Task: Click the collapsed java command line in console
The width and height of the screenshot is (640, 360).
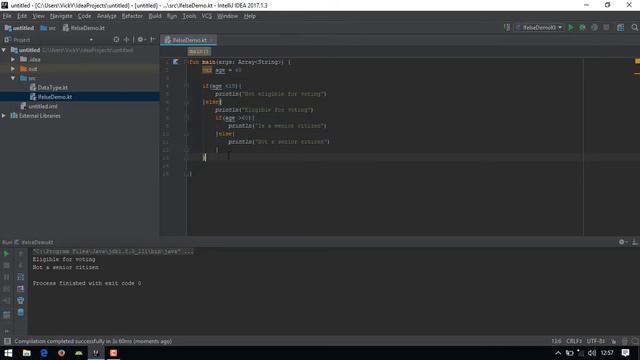Action: pyautogui.click(x=113, y=251)
